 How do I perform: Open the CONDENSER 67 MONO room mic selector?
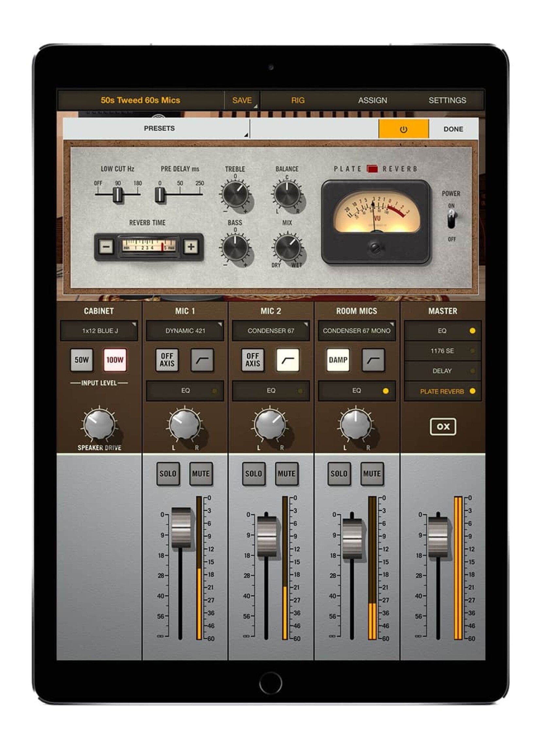click(x=356, y=330)
